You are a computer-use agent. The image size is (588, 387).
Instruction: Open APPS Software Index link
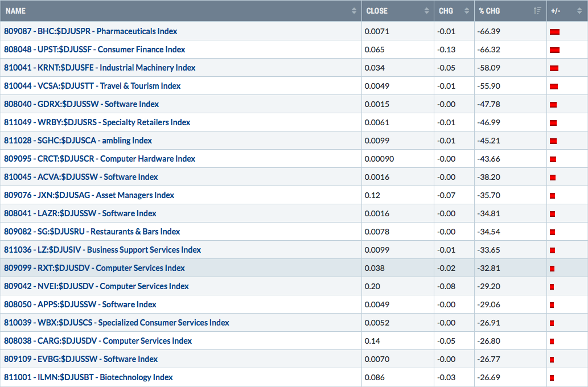(80, 304)
